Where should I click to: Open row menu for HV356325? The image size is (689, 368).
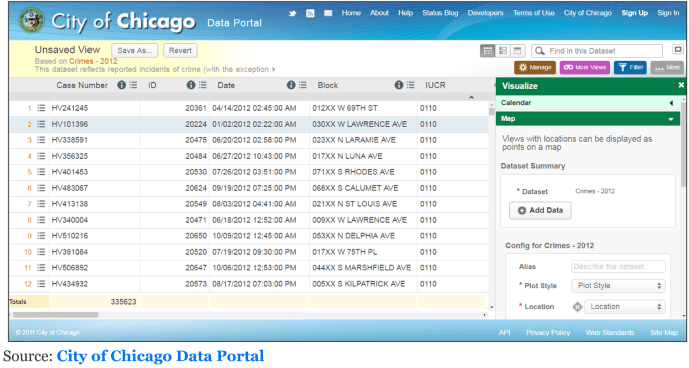click(x=41, y=156)
